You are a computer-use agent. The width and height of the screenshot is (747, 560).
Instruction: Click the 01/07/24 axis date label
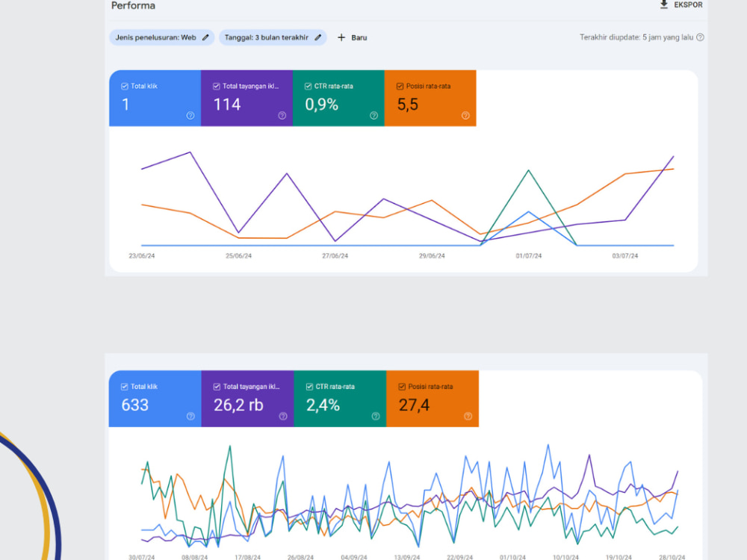coord(528,255)
